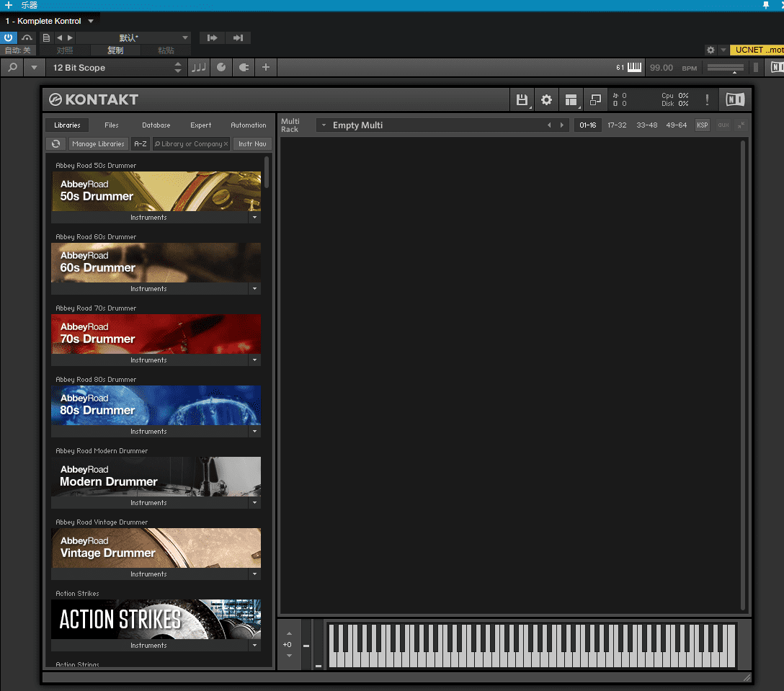
Task: Toggle the Instr Nav pane
Action: point(252,143)
